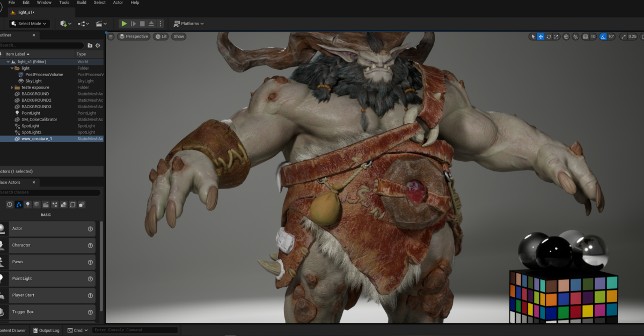This screenshot has height=336, width=644.
Task: Select the Scale transform tool
Action: (556, 36)
